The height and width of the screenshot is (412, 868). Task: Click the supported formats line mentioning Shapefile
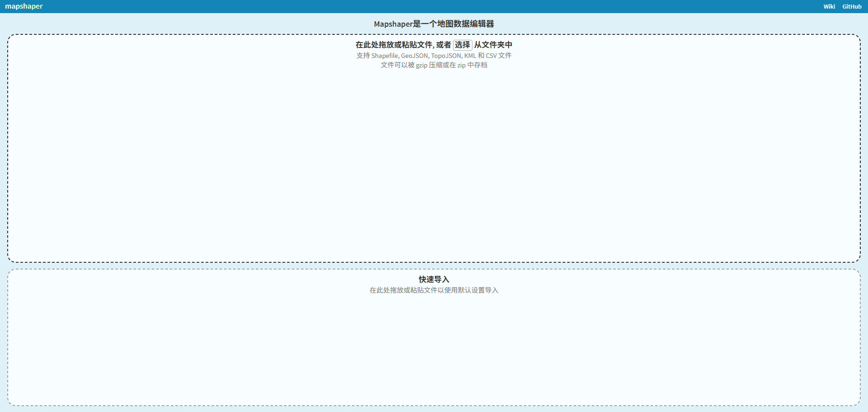[x=434, y=56]
